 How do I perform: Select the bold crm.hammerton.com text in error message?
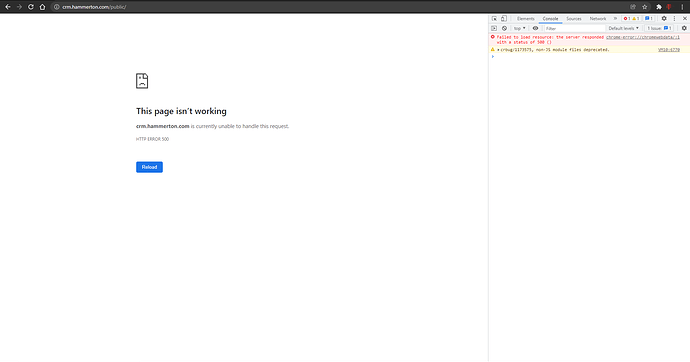162,126
